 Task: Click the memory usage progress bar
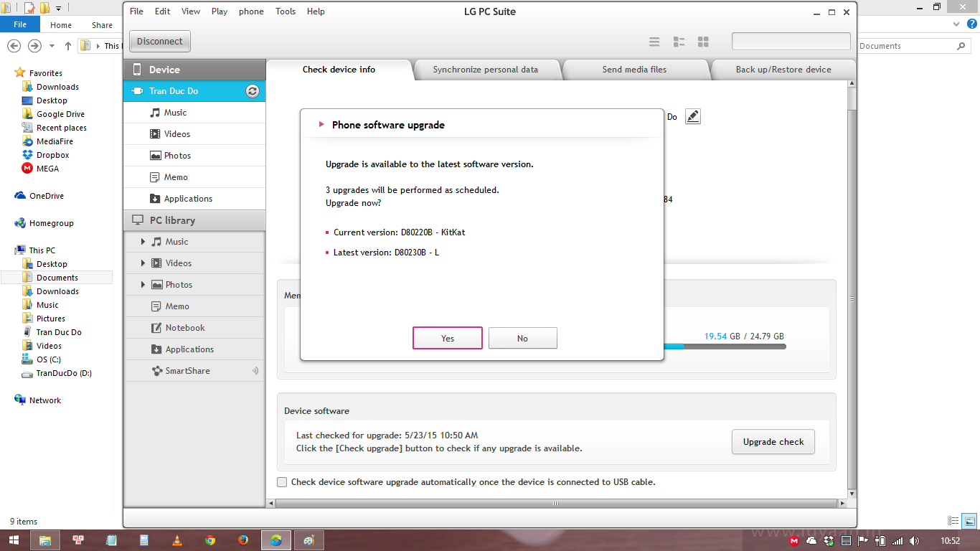pyautogui.click(x=725, y=347)
